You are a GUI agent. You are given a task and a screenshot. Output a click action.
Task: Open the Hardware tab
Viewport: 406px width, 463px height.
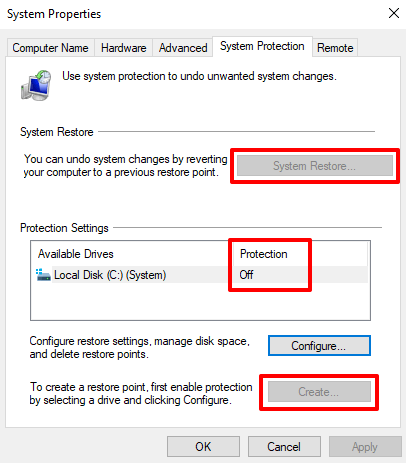[x=123, y=48]
